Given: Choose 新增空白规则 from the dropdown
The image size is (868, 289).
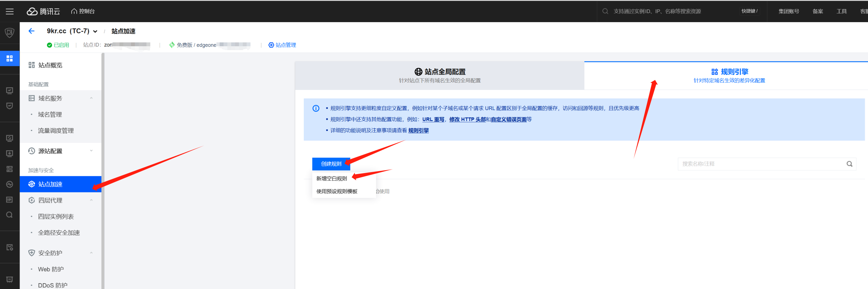Looking at the screenshot, I should coord(344,179).
